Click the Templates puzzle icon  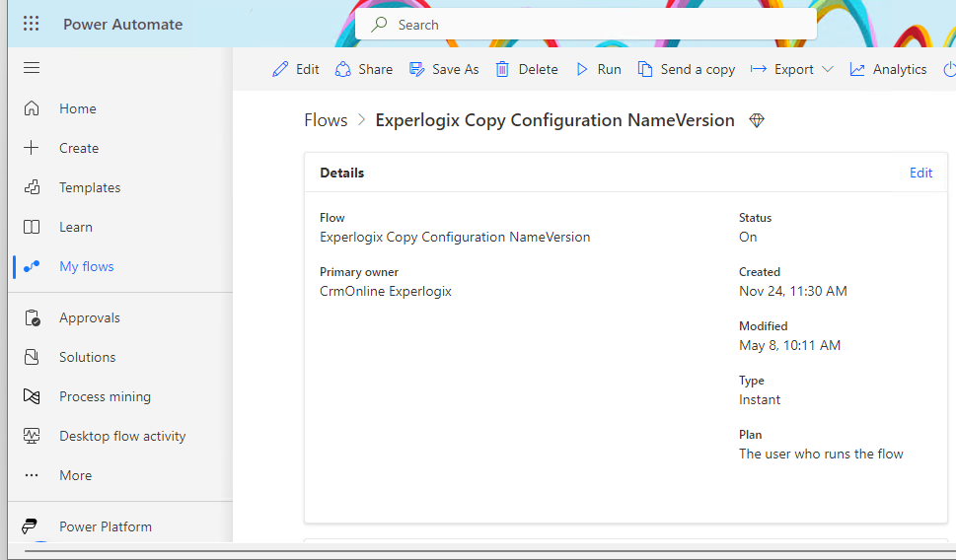coord(32,187)
